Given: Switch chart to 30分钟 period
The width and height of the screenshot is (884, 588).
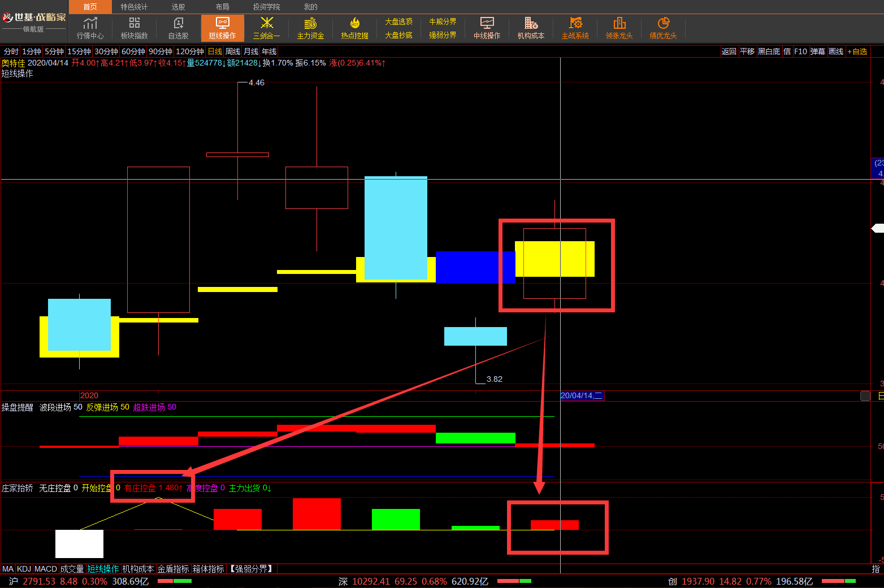Looking at the screenshot, I should pos(106,51).
